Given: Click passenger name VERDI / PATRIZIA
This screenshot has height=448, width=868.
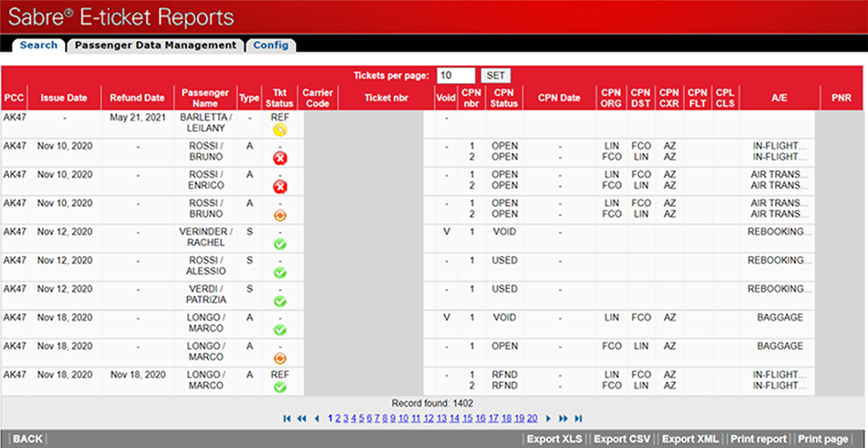Looking at the screenshot, I should [205, 294].
